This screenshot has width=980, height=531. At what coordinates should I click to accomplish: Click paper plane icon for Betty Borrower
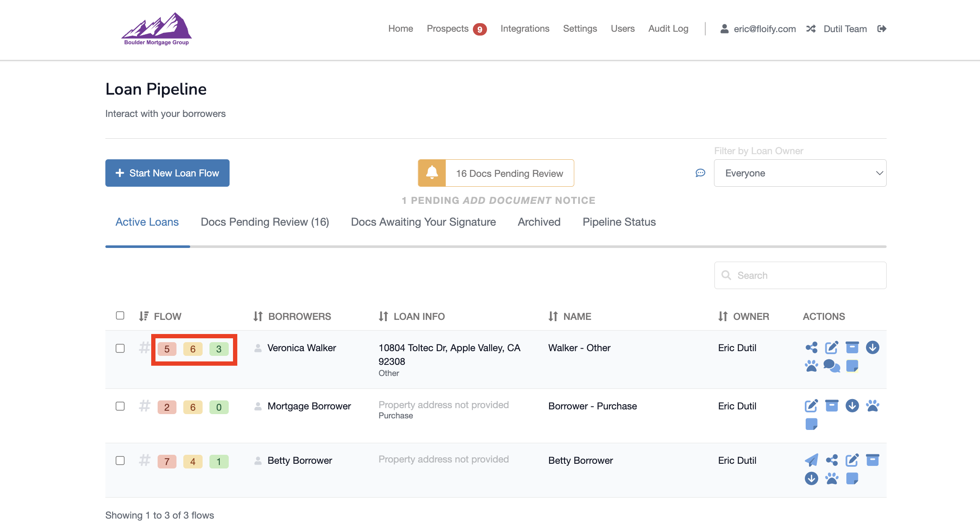point(811,460)
